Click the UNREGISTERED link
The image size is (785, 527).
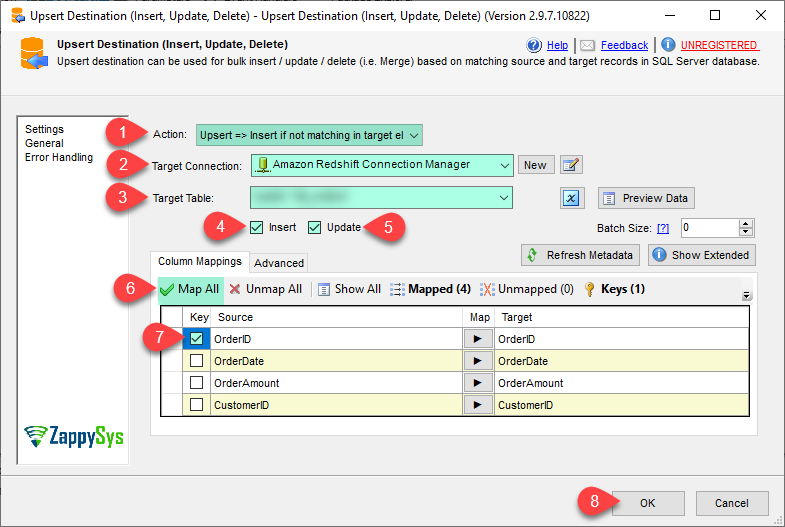[719, 46]
